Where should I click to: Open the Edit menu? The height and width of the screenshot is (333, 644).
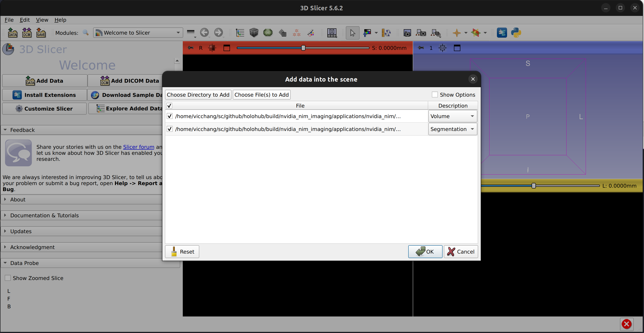pos(24,20)
